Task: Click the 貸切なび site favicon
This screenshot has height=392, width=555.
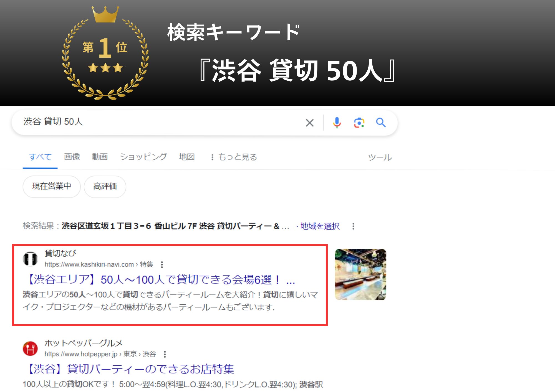Action: coord(30,259)
